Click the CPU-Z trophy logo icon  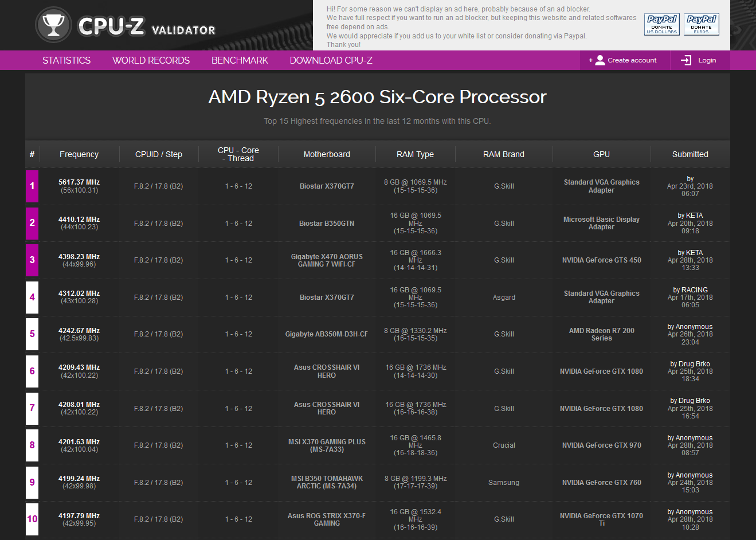[x=53, y=25]
